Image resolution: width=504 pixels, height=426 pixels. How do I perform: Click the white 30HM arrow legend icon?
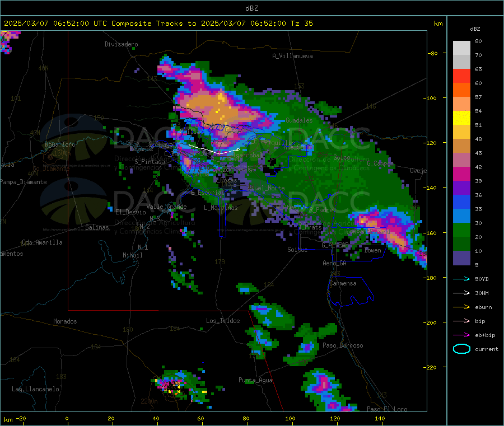pos(461,293)
